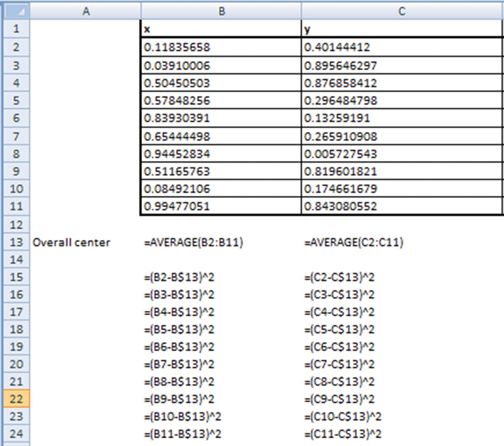
Task: Select cell containing 0.819601821
Action: (402, 171)
